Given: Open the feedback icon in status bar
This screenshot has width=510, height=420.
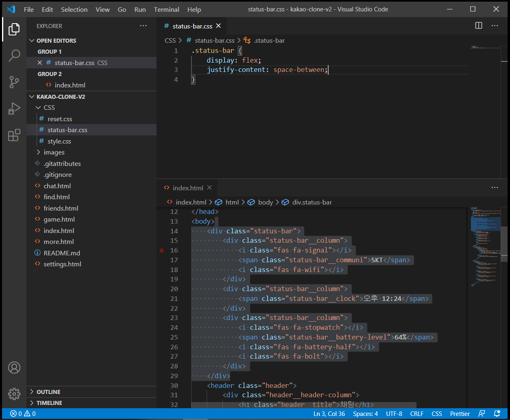Looking at the screenshot, I should (482, 414).
